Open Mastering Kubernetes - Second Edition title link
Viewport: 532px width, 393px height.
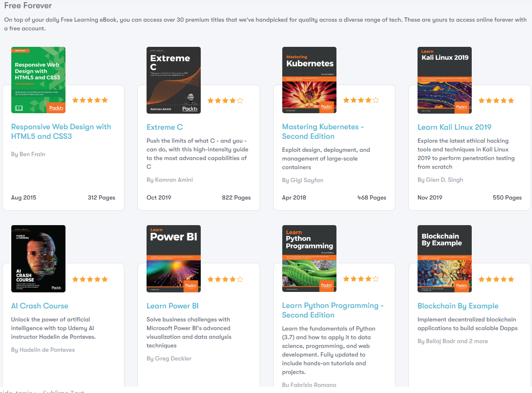pos(323,131)
